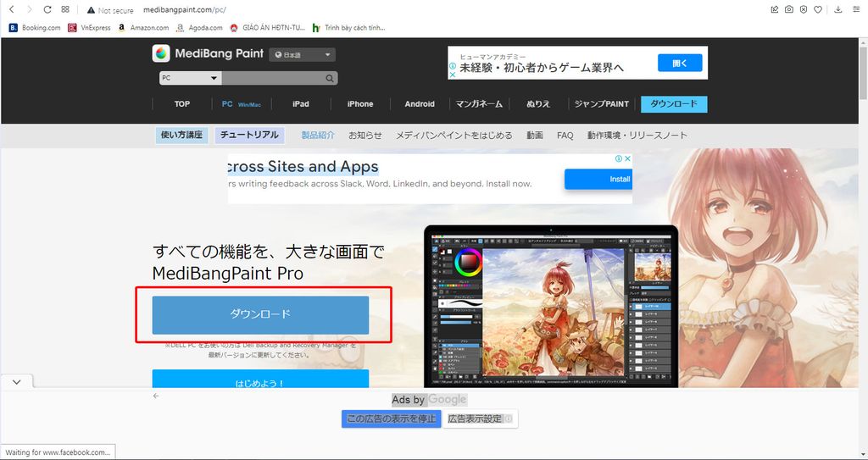The width and height of the screenshot is (868, 460).
Task: Add page to bookmarks with heart icon
Action: 818,9
